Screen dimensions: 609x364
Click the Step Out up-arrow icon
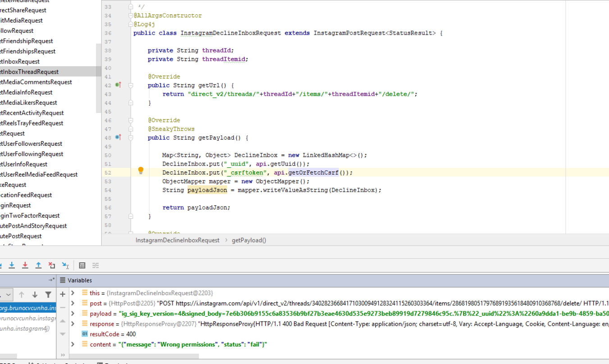point(38,265)
